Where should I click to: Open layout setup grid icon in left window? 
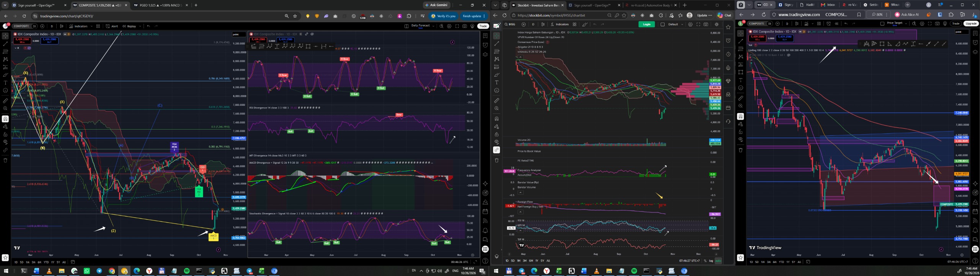click(x=407, y=26)
